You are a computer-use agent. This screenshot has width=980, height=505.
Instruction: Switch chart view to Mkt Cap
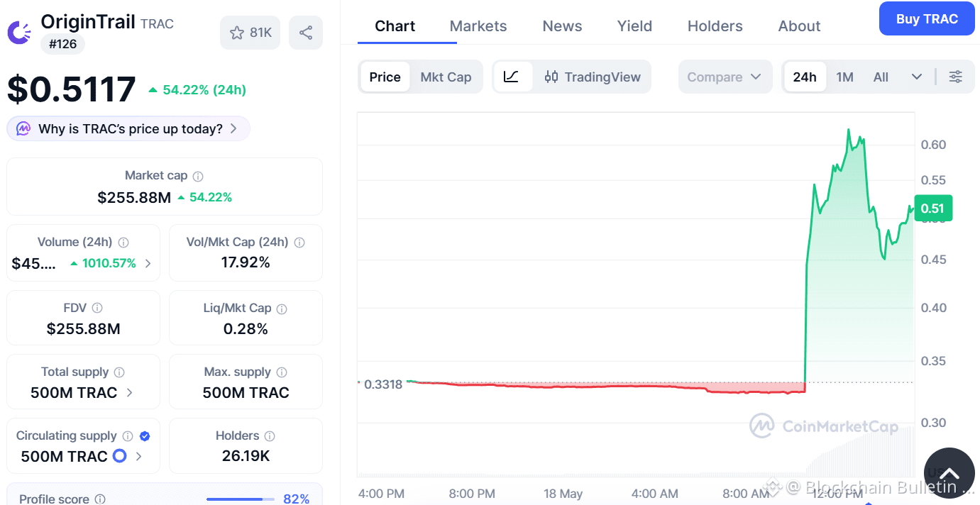(446, 77)
